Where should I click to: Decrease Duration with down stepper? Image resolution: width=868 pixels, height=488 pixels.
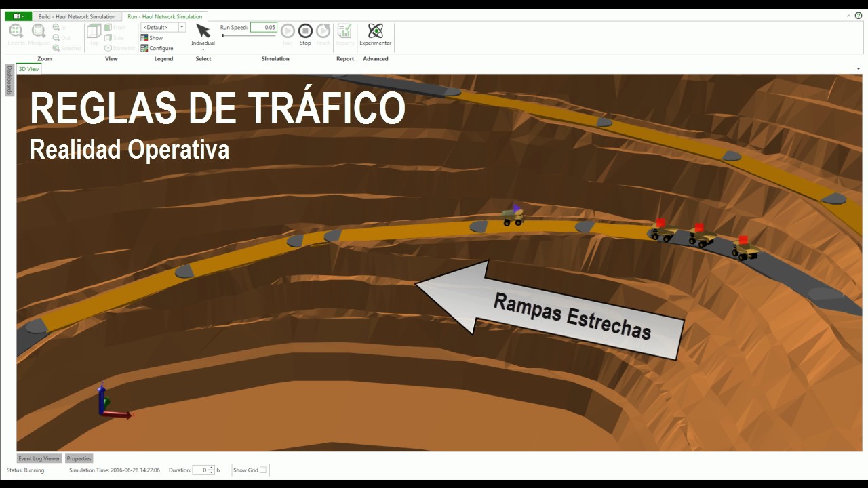click(211, 472)
